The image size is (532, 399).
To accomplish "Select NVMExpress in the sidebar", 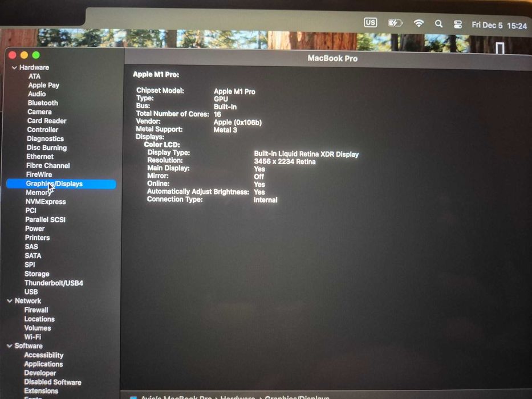I will pyautogui.click(x=46, y=202).
